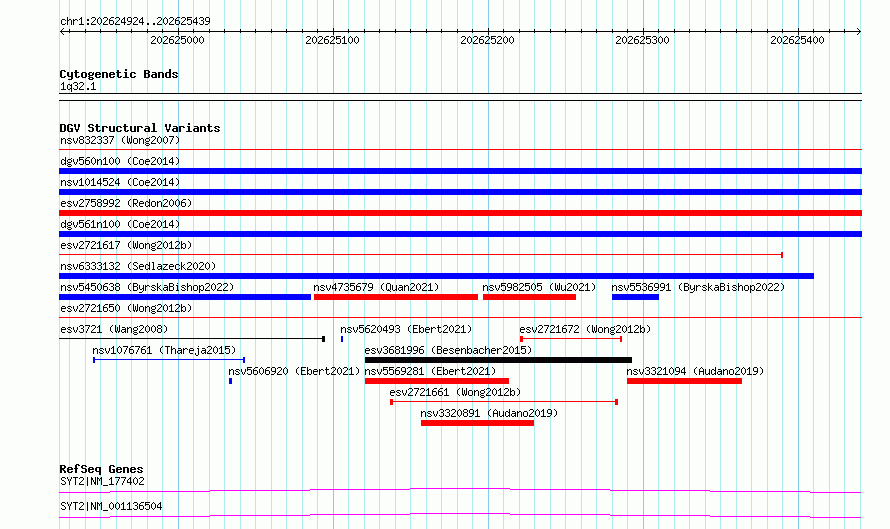The image size is (890, 529).
Task: Click the esv2758992 (Redon2006) red bar
Action: click(x=460, y=213)
